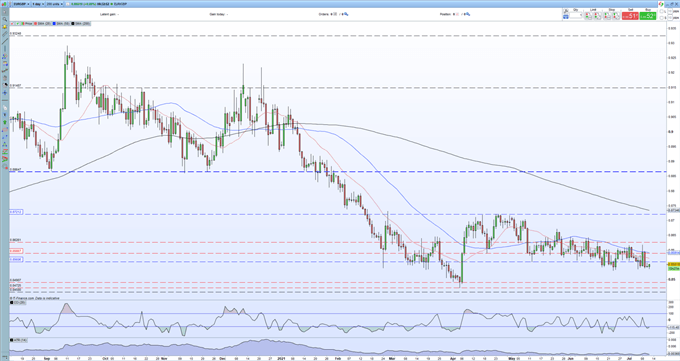Click the second Stop order icon
Image resolution: width=680 pixels, height=361 pixels.
click(617, 16)
